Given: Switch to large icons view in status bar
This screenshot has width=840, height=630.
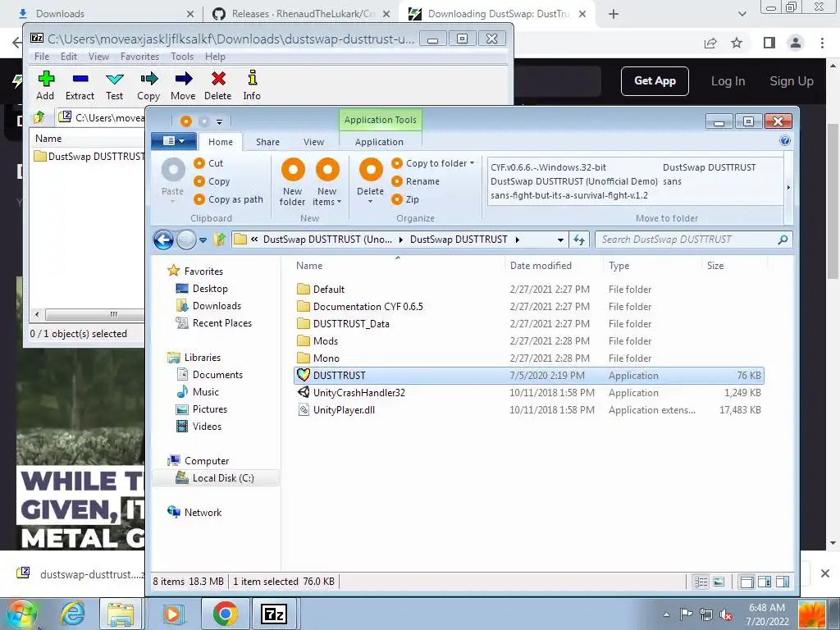Looking at the screenshot, I should click(x=719, y=582).
